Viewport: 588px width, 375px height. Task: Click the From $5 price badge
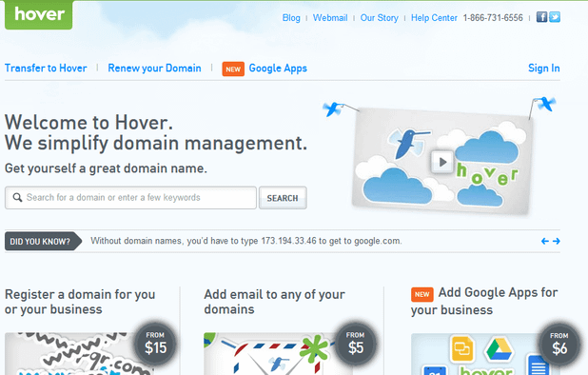click(355, 344)
